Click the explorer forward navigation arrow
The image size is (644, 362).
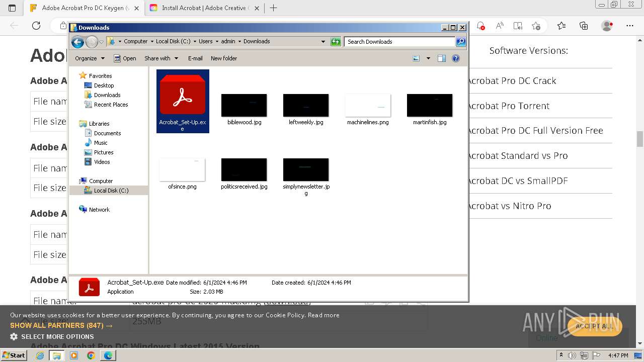[x=92, y=42]
